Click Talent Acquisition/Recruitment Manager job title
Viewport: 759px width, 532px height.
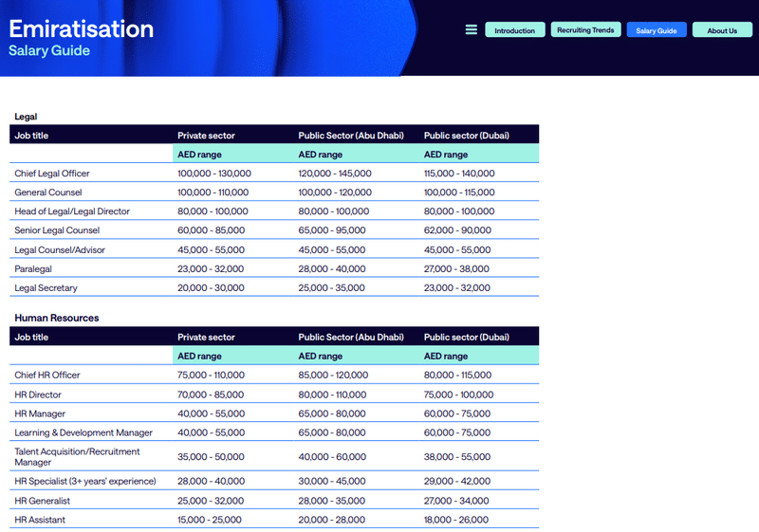pyautogui.click(x=77, y=457)
